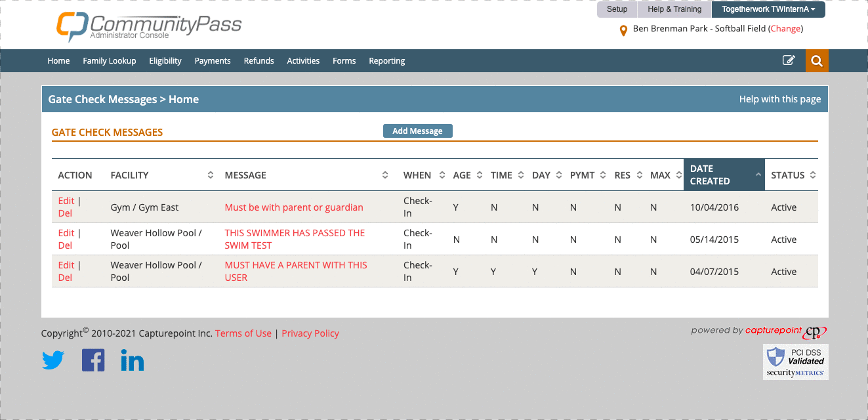868x420 pixels.
Task: Delete the parent with this user message
Action: (x=65, y=278)
